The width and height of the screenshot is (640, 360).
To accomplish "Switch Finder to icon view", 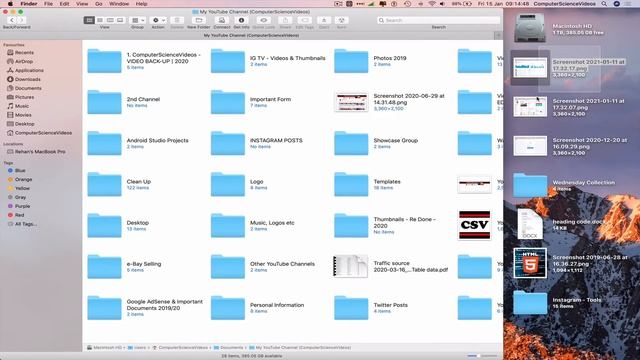I will [x=89, y=20].
